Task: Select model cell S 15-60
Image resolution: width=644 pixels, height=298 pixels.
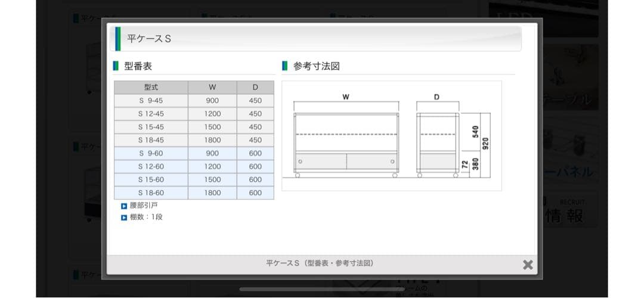Action: pyautogui.click(x=151, y=179)
